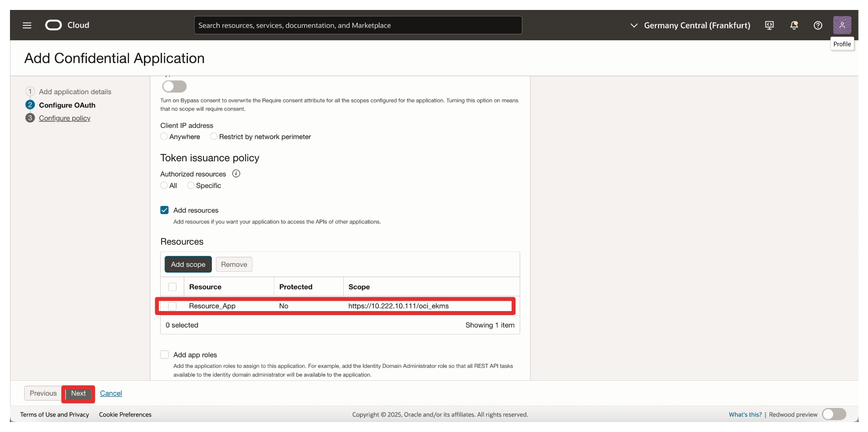Choose Restrict by network perimeter

[214, 137]
